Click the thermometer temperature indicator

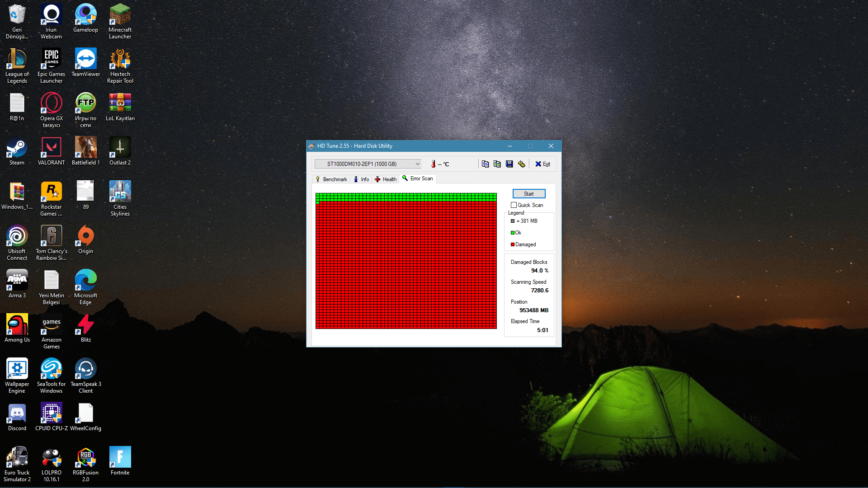pos(433,164)
